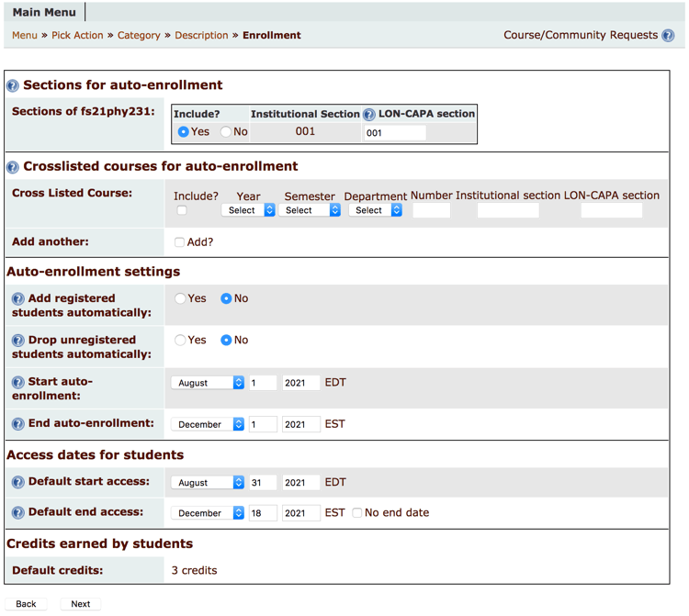Edit the day field for Default start access
Viewport: 689px width, 616px height.
pyautogui.click(x=263, y=483)
